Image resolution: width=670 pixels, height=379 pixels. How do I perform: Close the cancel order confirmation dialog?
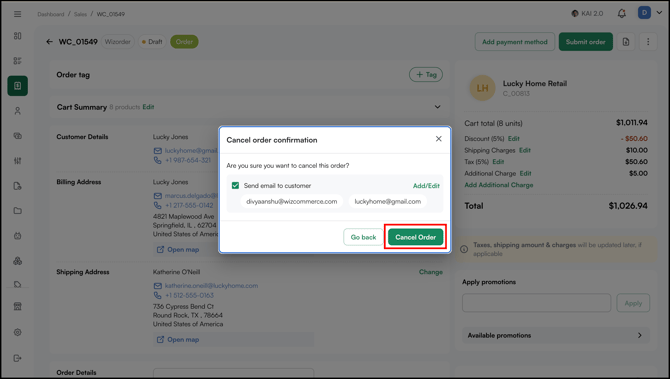438,139
